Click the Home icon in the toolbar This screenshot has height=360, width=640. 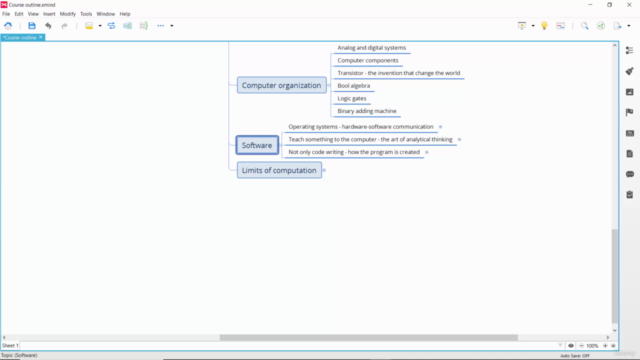pos(8,26)
